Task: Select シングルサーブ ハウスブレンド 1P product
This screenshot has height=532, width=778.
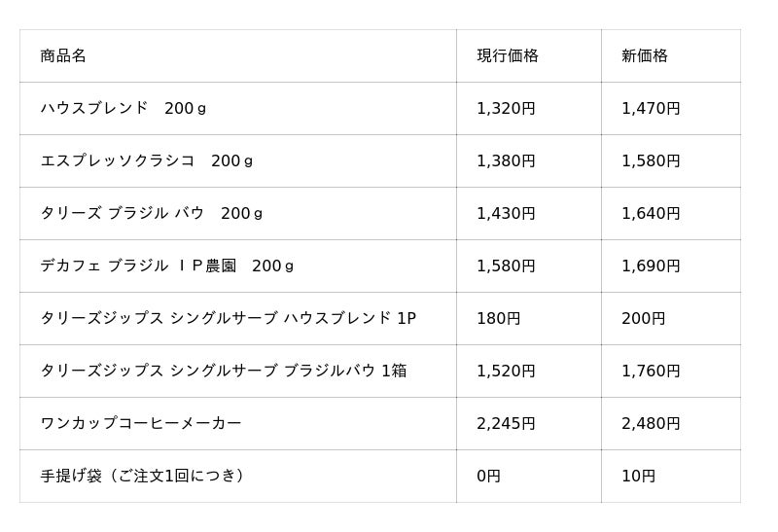Action: coord(229,318)
